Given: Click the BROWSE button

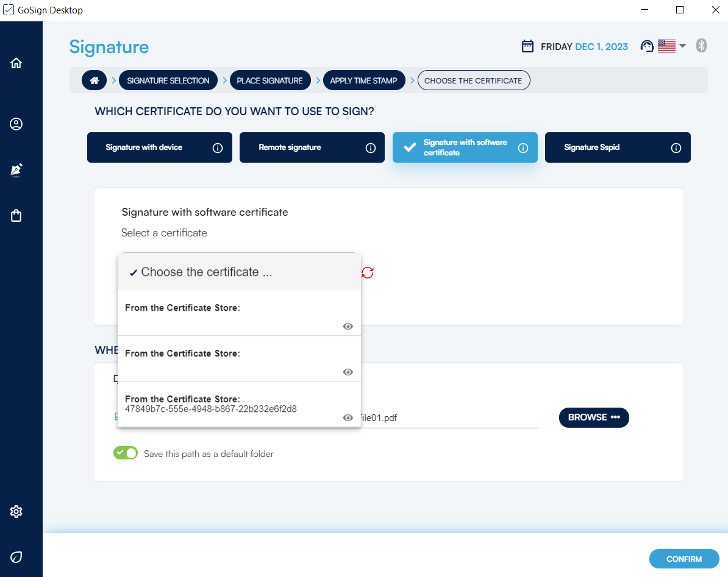Looking at the screenshot, I should tap(593, 417).
